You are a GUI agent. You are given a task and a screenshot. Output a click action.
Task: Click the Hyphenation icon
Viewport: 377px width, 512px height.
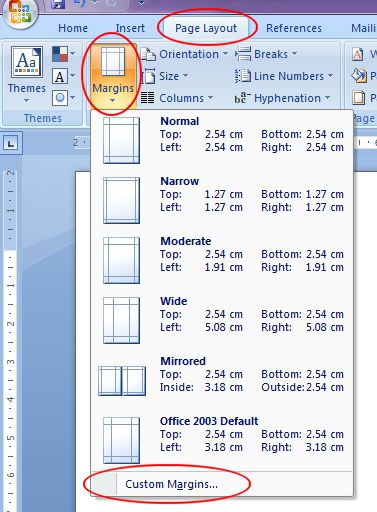tap(242, 98)
